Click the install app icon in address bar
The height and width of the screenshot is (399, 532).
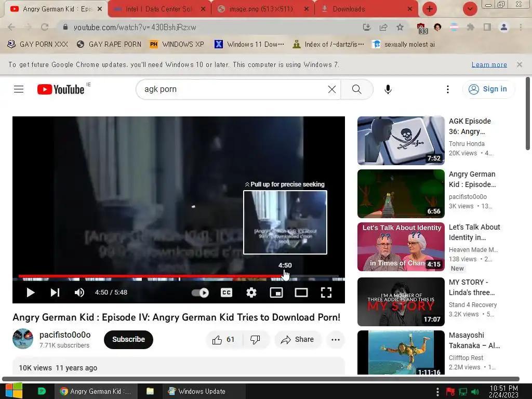(366, 27)
